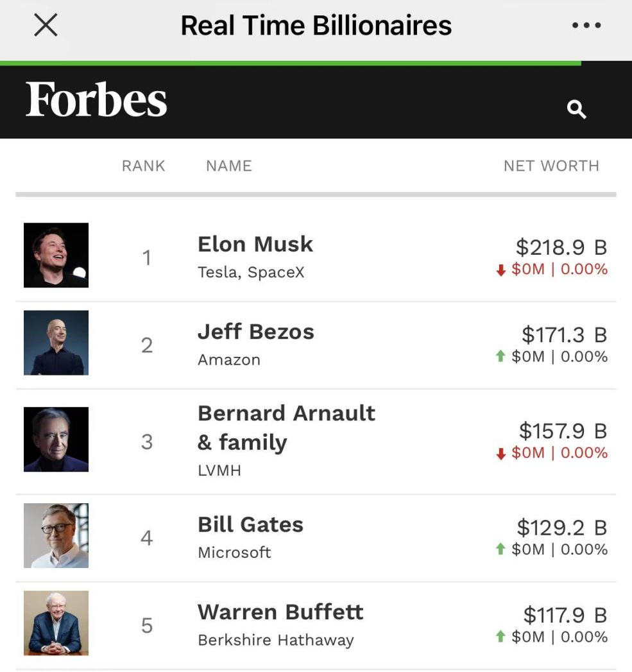This screenshot has width=632, height=672.
Task: Tap Warren Buffett's photo thumbnail
Action: click(56, 623)
